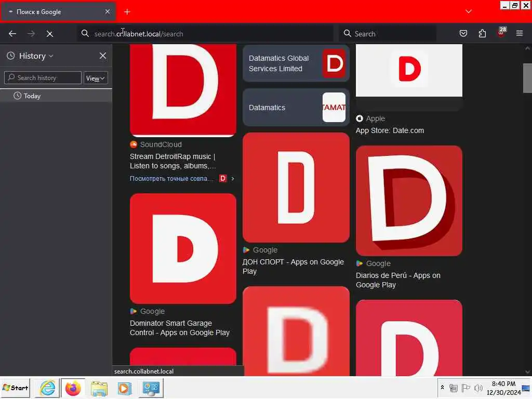Open Dominator Smart Garage Control link
The image size is (532, 399).
pyautogui.click(x=179, y=328)
